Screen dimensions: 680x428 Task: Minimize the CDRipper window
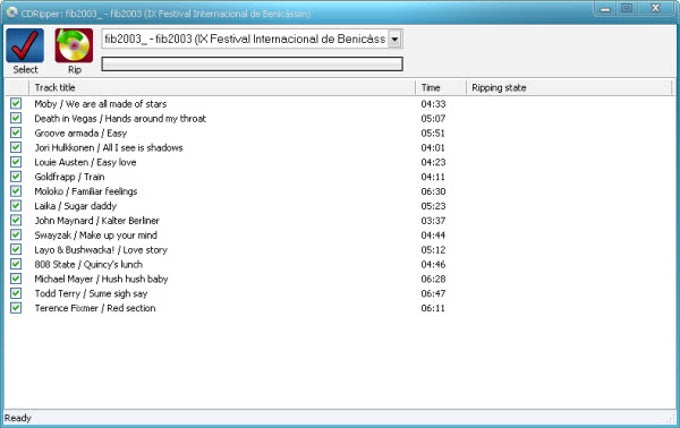click(x=606, y=9)
